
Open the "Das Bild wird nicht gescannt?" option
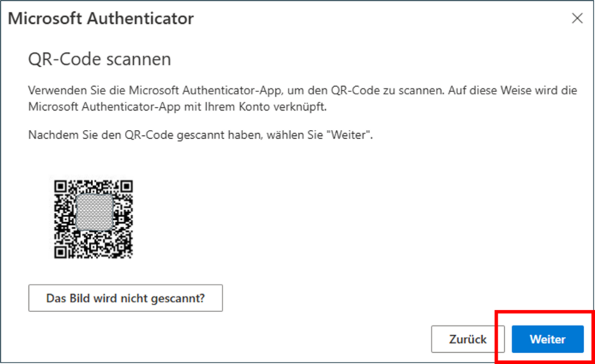click(126, 298)
